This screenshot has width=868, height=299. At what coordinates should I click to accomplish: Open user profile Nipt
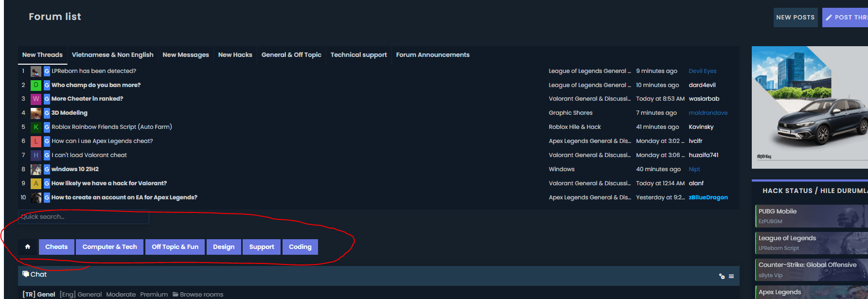[694, 169]
